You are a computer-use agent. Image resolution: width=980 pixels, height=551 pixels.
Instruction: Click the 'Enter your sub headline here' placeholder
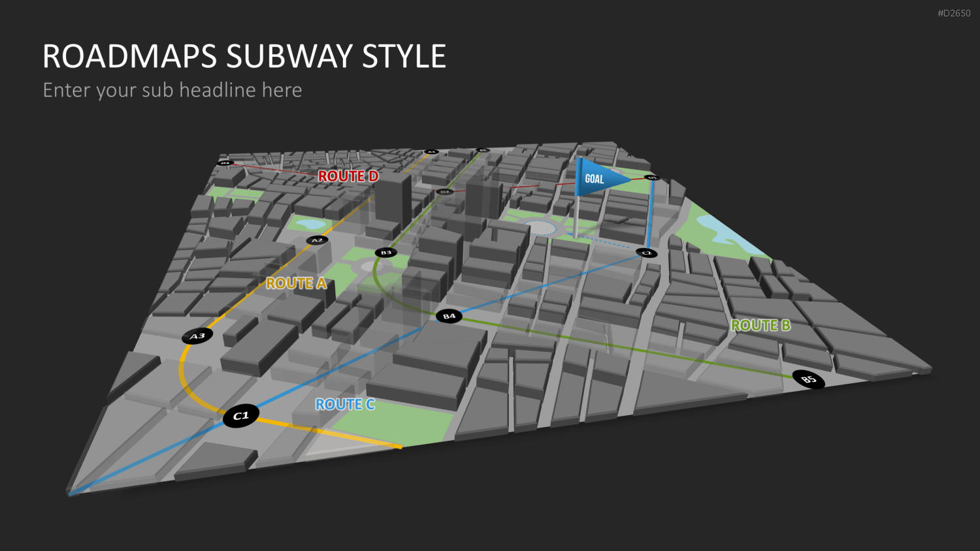(x=172, y=90)
